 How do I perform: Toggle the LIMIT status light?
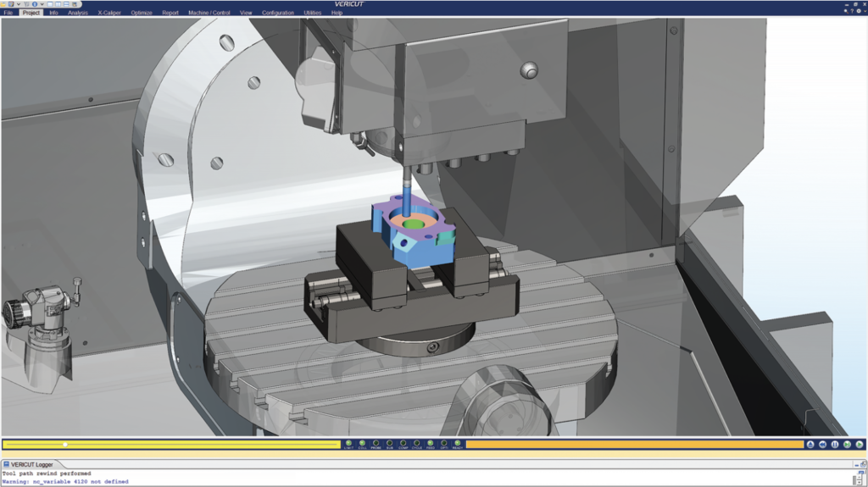[x=348, y=444]
